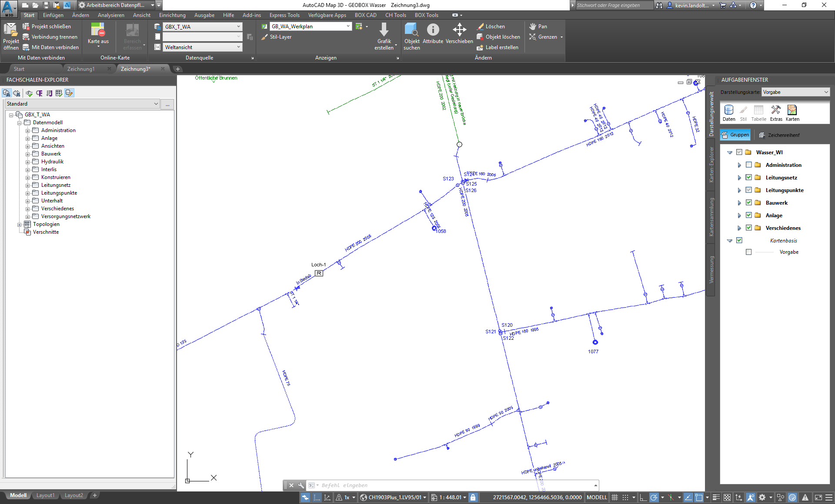Toggle the grid display status icon
Screen dimensions: 835x504
coord(615,497)
